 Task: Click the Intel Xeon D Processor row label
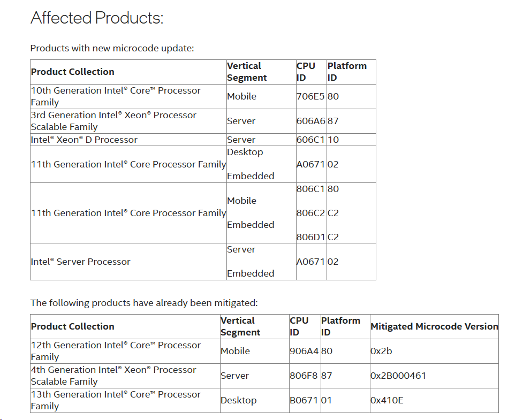pos(84,140)
